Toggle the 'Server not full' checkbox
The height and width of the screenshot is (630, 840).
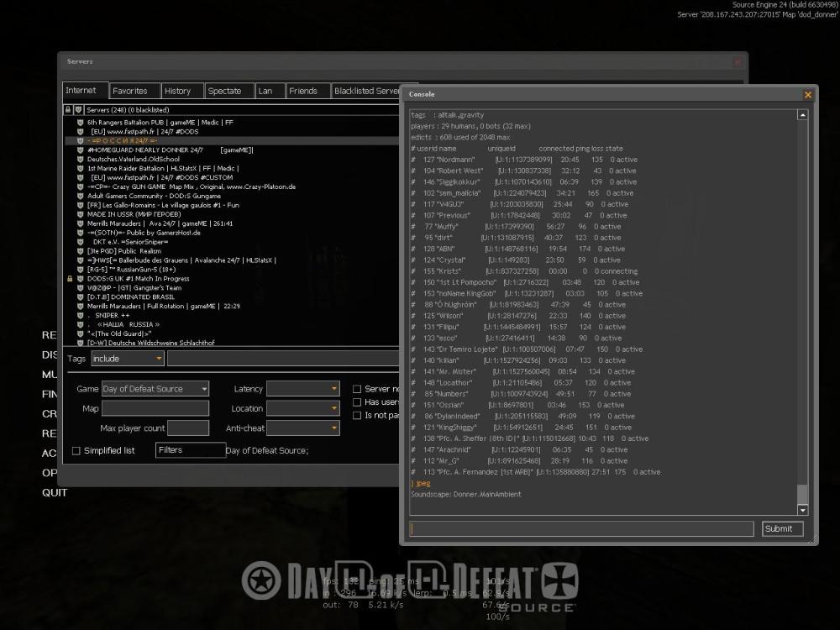pyautogui.click(x=357, y=389)
